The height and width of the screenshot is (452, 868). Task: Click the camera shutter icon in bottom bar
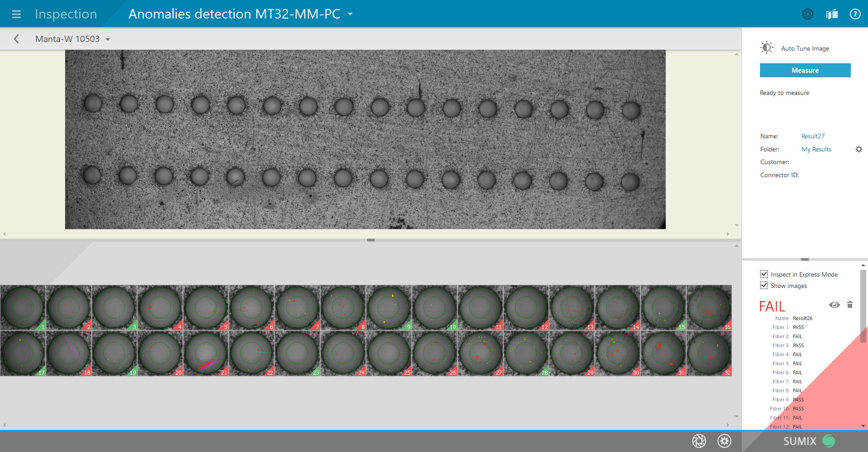[x=699, y=441]
